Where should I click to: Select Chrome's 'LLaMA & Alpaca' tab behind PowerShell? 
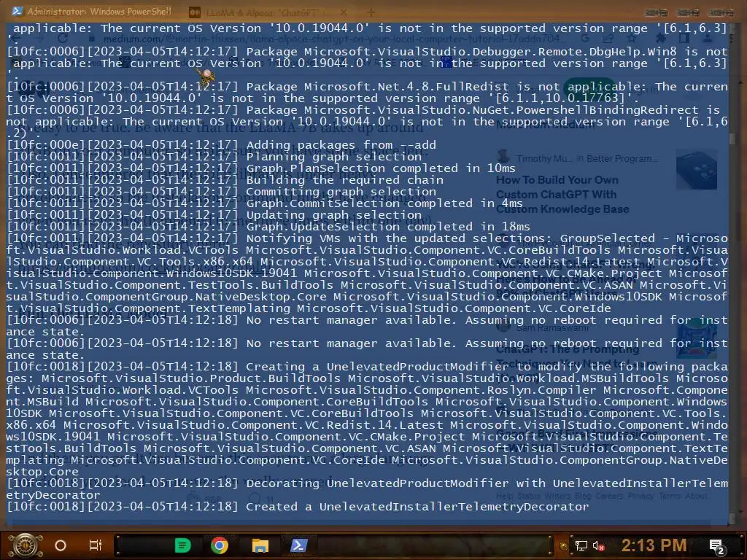(x=267, y=12)
